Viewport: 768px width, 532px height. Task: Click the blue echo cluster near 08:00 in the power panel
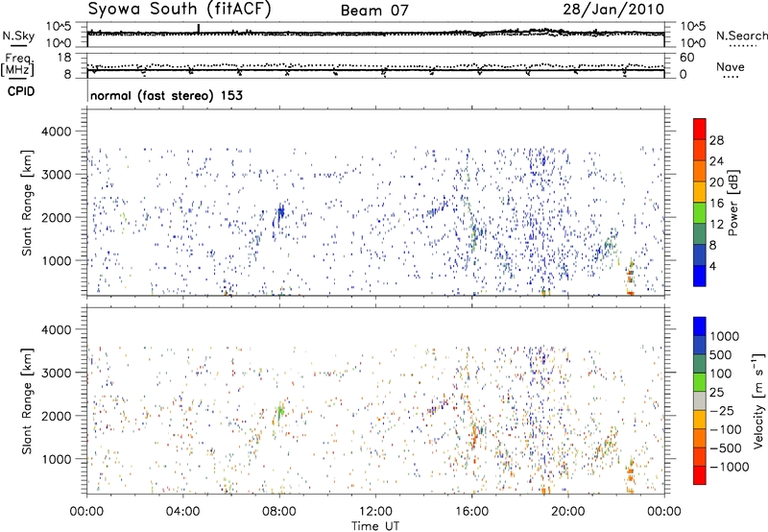pos(280,213)
